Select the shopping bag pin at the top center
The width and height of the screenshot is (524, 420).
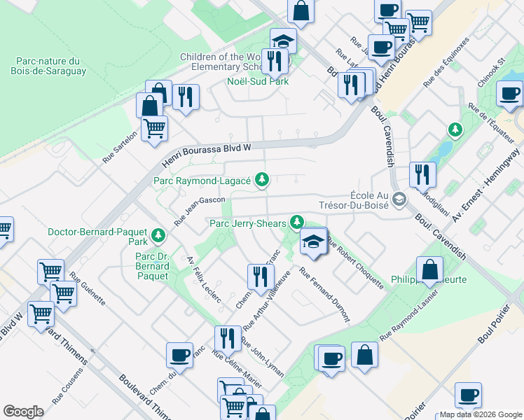(x=301, y=10)
